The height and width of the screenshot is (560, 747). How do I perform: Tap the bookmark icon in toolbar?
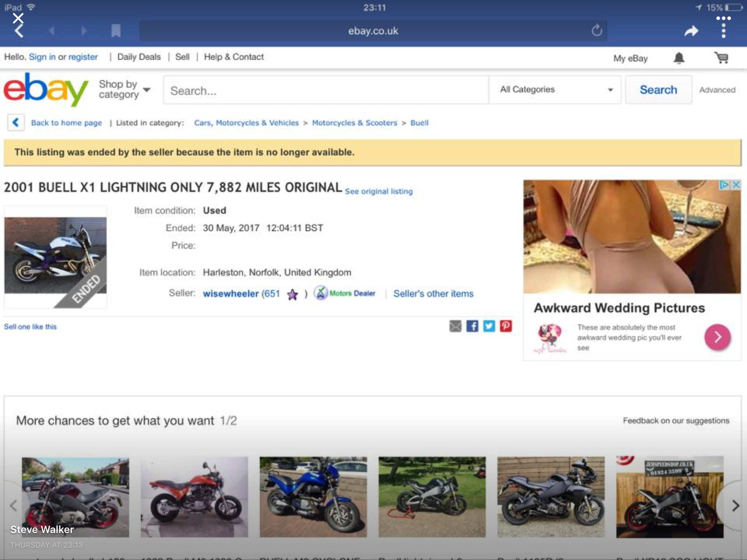pos(116,31)
